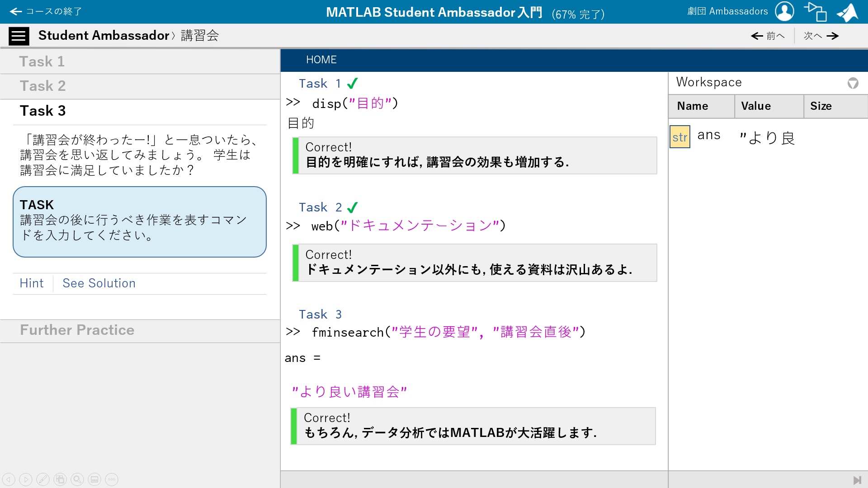The image size is (868, 488).
Task: Go back with the 前へ button
Action: (768, 36)
